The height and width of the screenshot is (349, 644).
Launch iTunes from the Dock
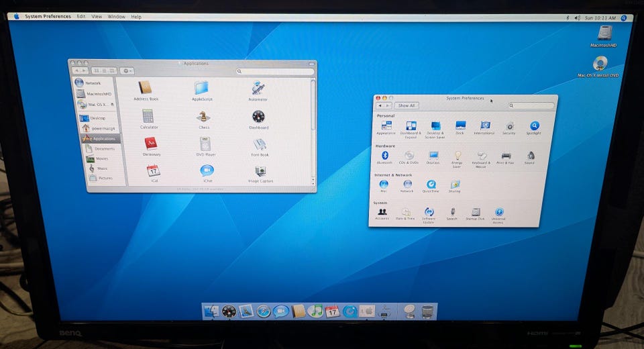(x=315, y=311)
